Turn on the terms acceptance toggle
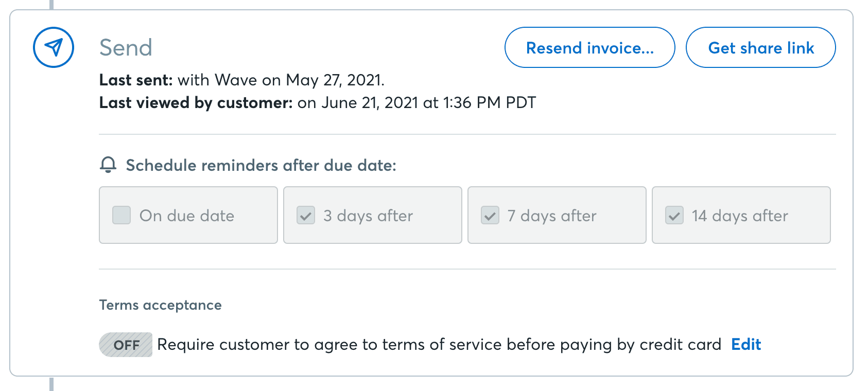868x391 pixels. tap(125, 344)
